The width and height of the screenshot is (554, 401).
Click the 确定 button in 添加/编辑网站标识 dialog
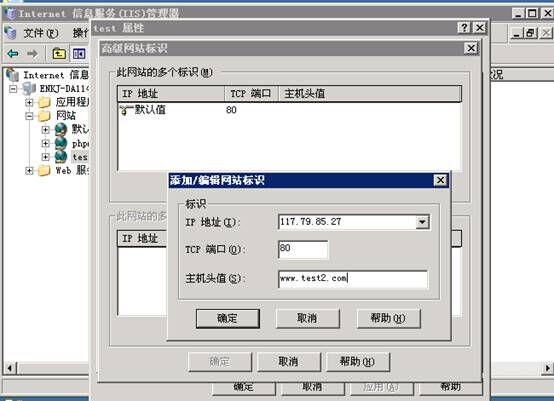[x=228, y=318]
